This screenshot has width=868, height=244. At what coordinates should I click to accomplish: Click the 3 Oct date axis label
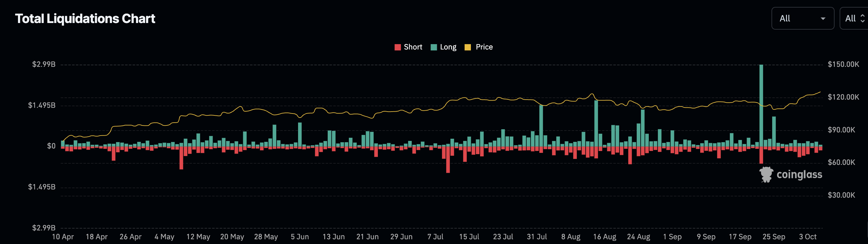click(x=808, y=236)
